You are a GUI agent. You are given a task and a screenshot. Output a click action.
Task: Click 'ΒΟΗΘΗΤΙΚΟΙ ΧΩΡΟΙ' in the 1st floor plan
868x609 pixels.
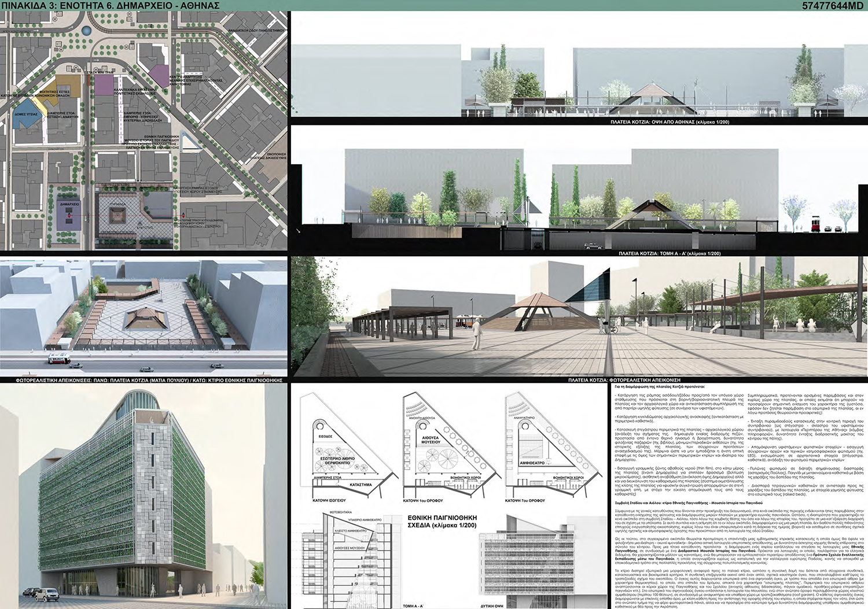465,478
